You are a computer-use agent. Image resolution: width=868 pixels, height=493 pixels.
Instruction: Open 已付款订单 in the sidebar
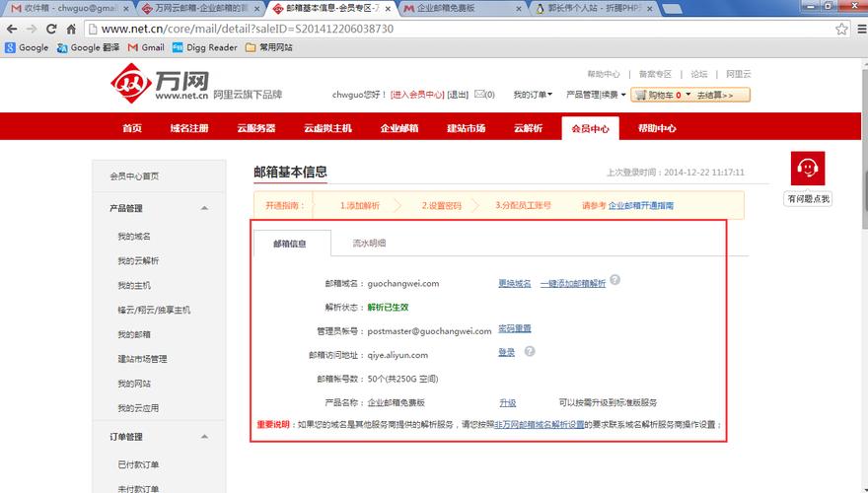[138, 464]
